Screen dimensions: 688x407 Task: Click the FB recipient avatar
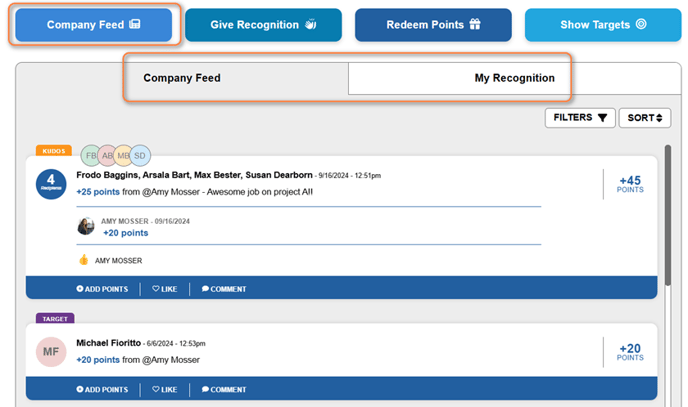(x=91, y=156)
